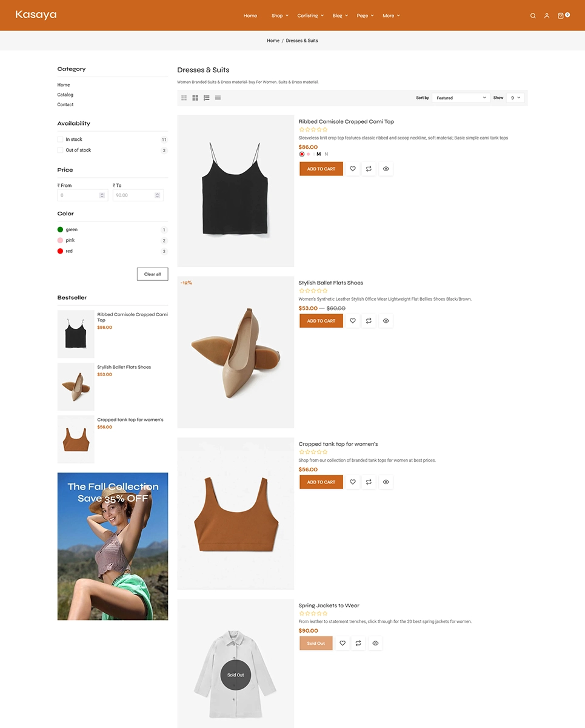Add Spring Jackets to wishlist heart

343,643
